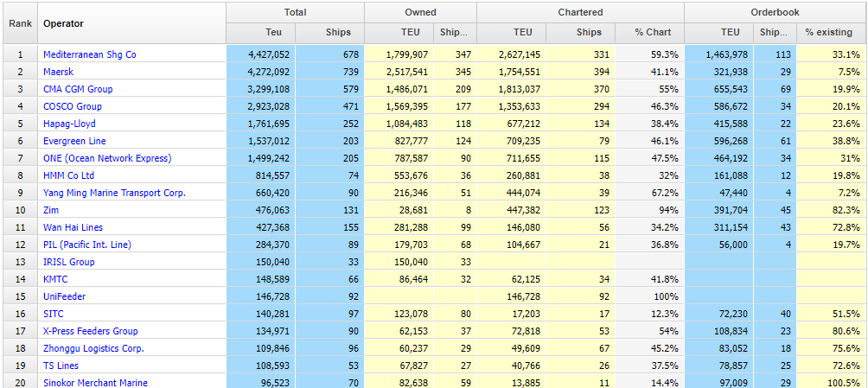The height and width of the screenshot is (388, 868).
Task: Select IRISL owned TEU 150,040
Action: (x=399, y=261)
